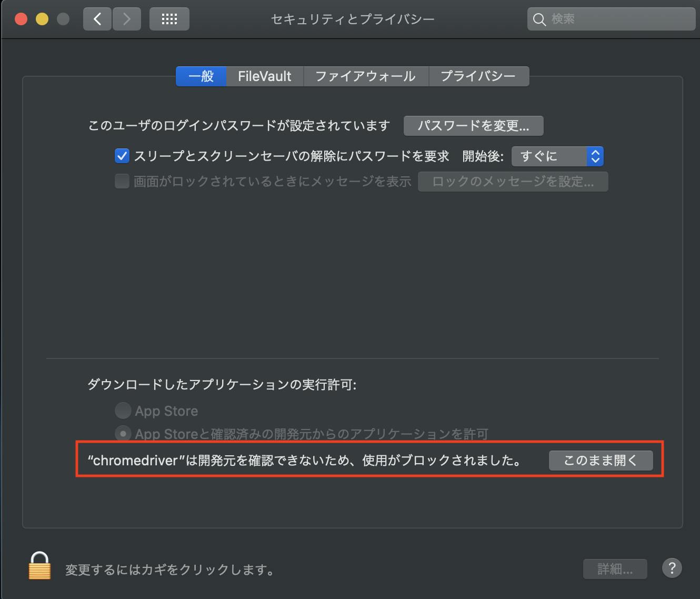Select the App Store radio button
Screen dimensions: 700x599
click(x=123, y=411)
